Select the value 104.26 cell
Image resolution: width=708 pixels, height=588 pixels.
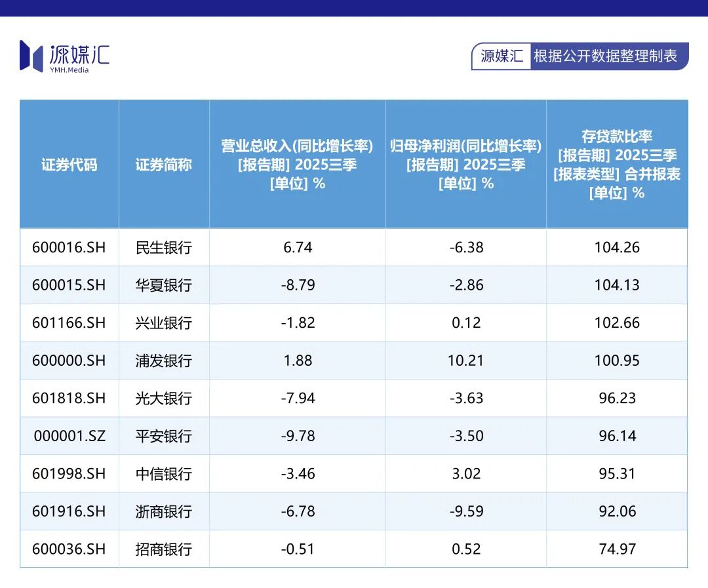pyautogui.click(x=616, y=247)
